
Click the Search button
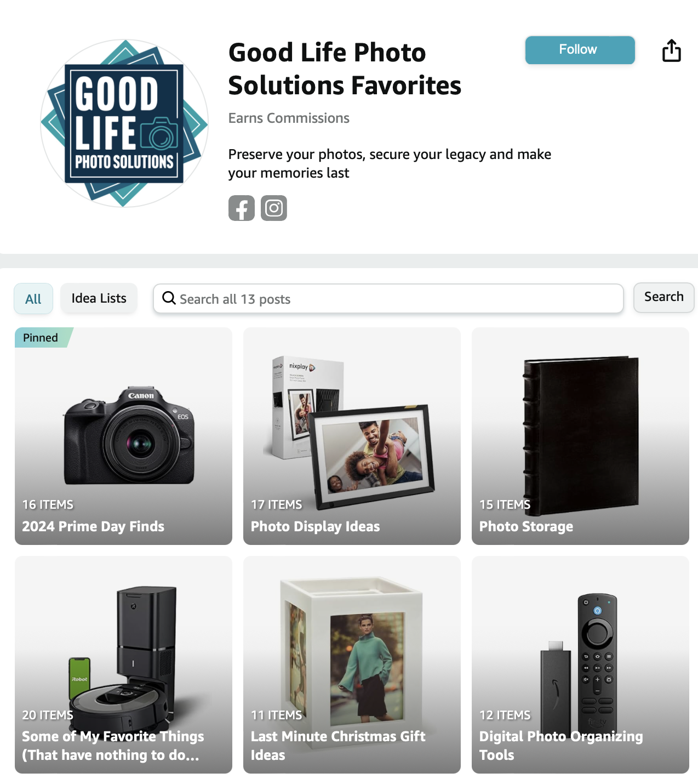pos(664,298)
